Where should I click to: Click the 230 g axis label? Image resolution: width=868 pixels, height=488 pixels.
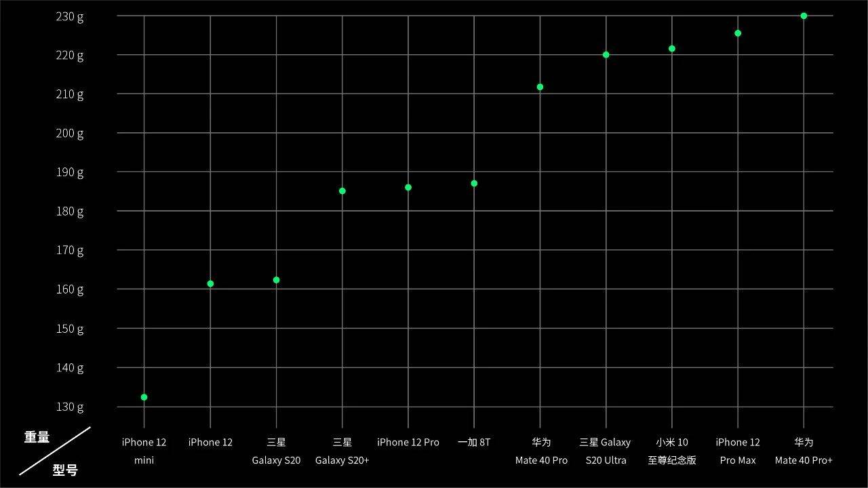(x=70, y=16)
